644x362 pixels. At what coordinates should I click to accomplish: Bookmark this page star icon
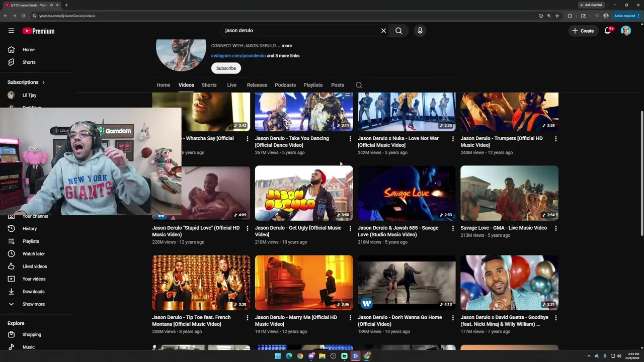pos(557,16)
